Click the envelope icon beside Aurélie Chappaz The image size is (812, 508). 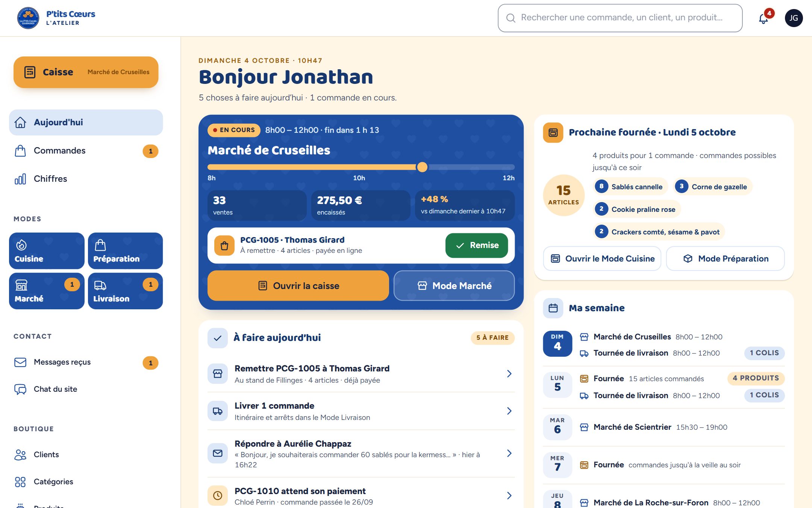click(217, 453)
